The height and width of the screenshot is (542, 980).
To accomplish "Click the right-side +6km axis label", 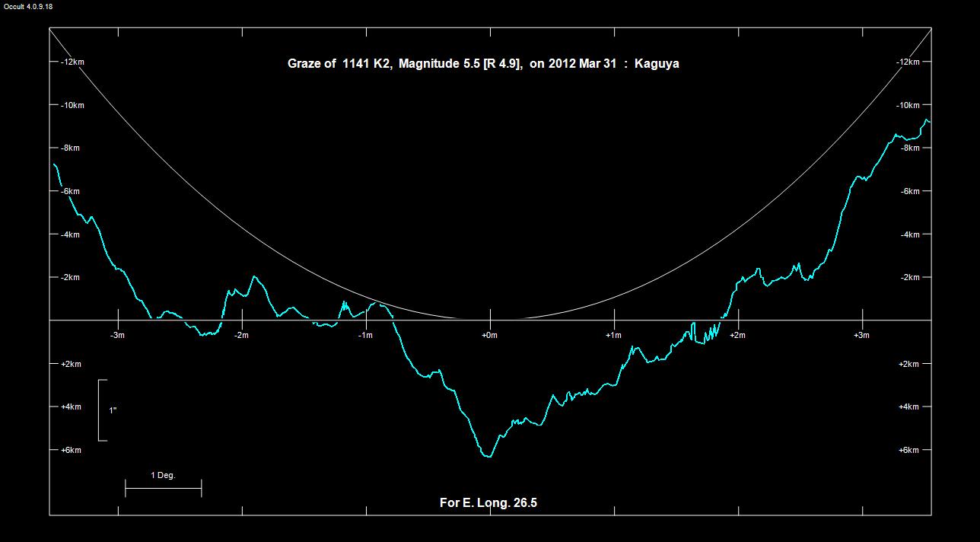I will coord(909,450).
